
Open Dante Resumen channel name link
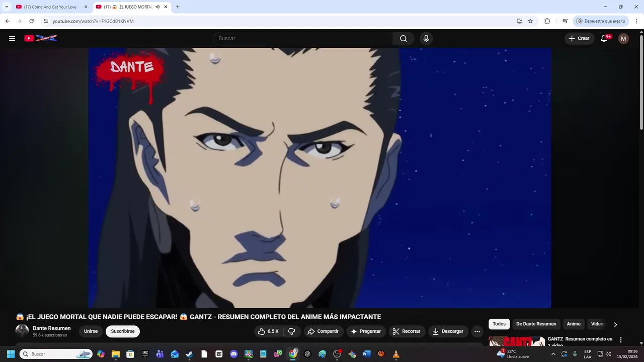[x=51, y=328]
